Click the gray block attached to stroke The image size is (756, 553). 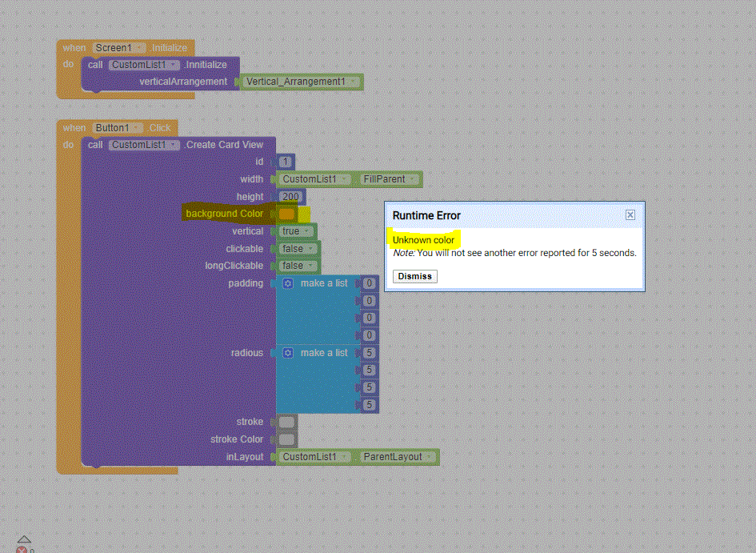286,423
